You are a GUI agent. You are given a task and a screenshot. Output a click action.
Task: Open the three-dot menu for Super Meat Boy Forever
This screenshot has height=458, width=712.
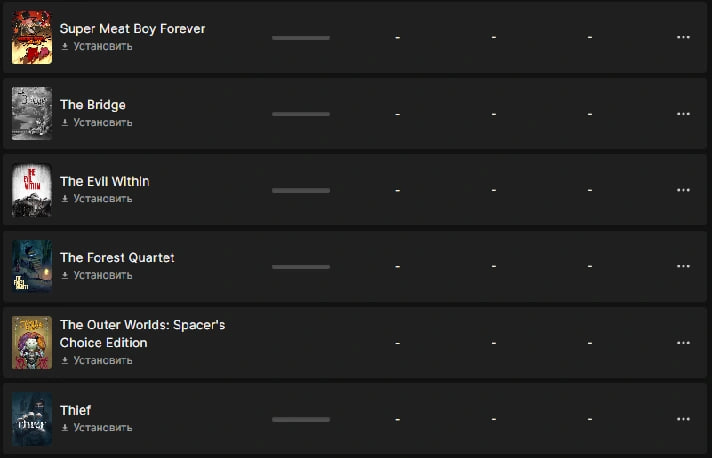pos(683,37)
